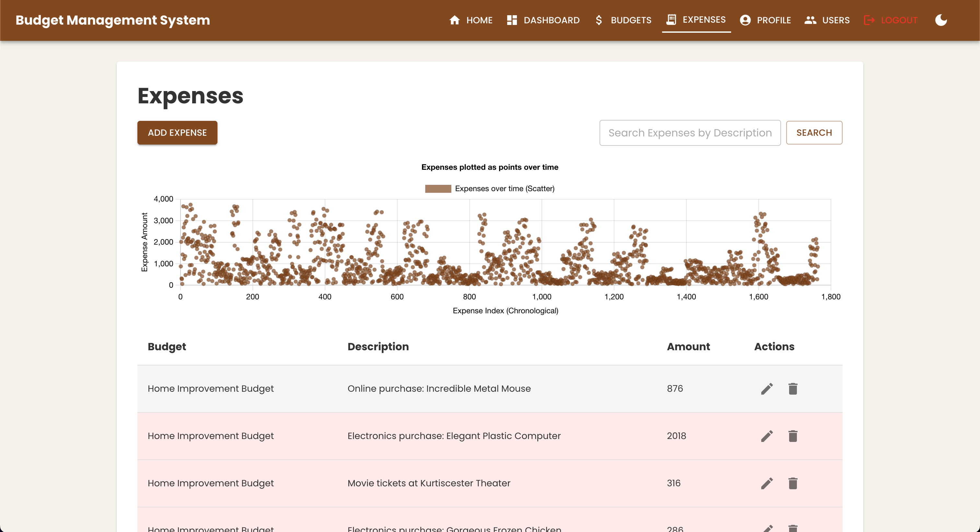Click the Expenses receipt icon
This screenshot has height=532, width=980.
click(671, 19)
